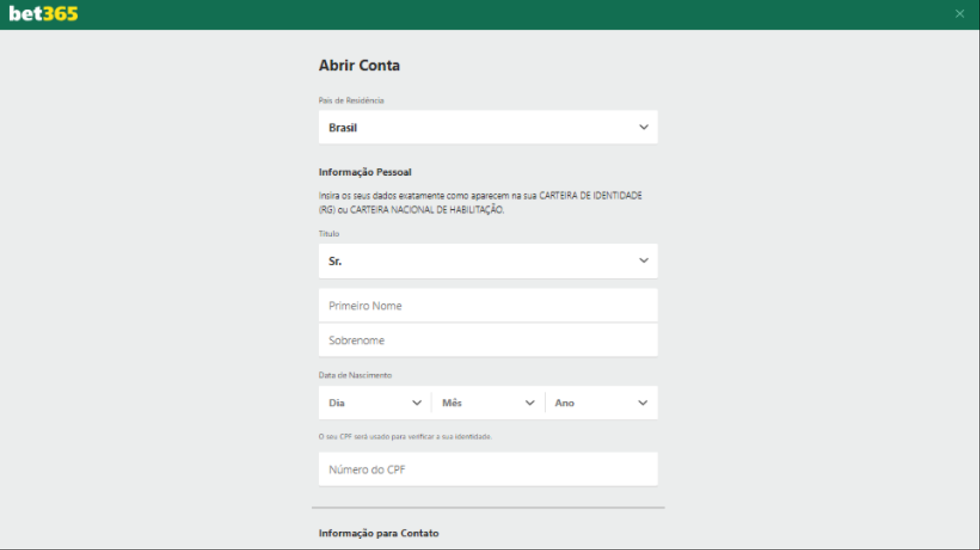This screenshot has height=550, width=980.
Task: Click the CPF identity verification note
Action: [405, 437]
